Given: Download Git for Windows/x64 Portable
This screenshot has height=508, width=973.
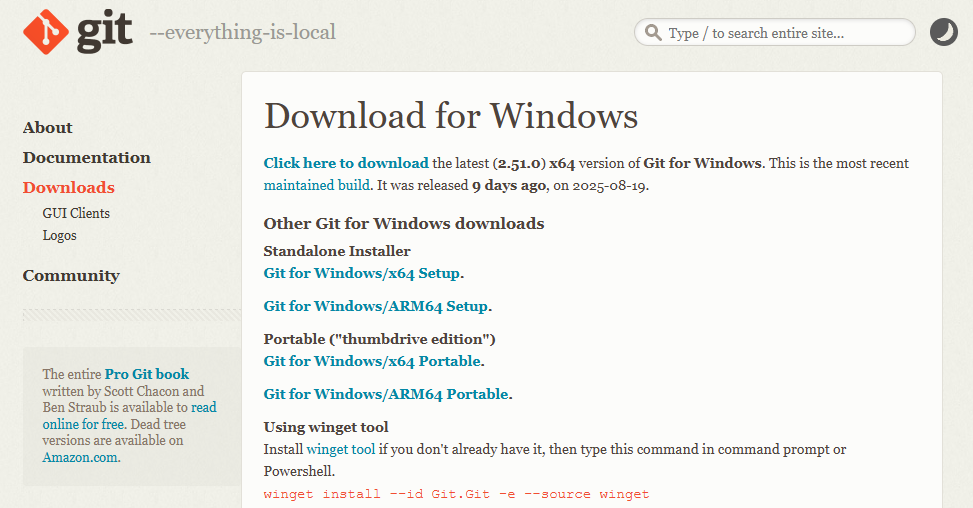Looking at the screenshot, I should pyautogui.click(x=372, y=362).
